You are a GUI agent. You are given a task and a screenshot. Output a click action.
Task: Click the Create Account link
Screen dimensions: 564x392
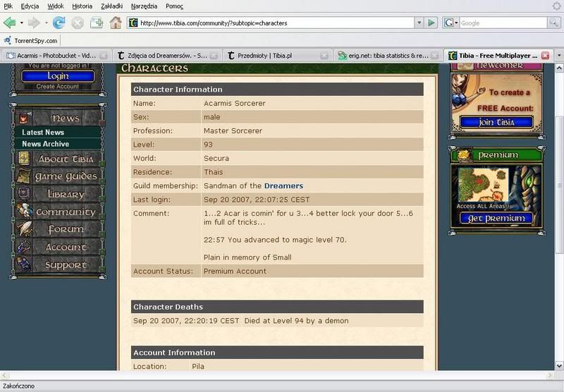coord(58,86)
